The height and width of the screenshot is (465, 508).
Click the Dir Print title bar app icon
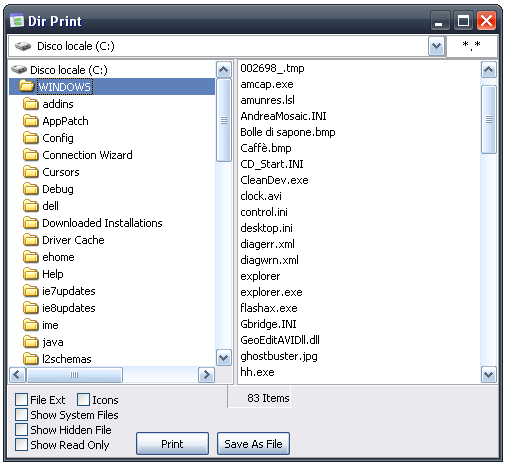coord(17,21)
